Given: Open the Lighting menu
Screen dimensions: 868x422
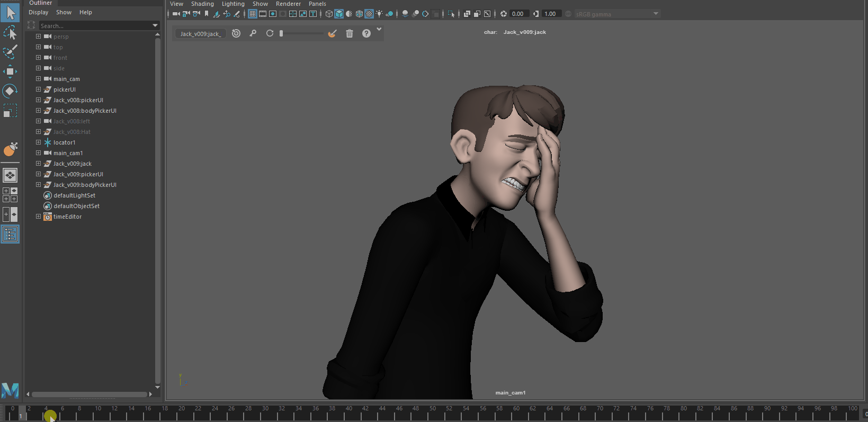Looking at the screenshot, I should [233, 4].
